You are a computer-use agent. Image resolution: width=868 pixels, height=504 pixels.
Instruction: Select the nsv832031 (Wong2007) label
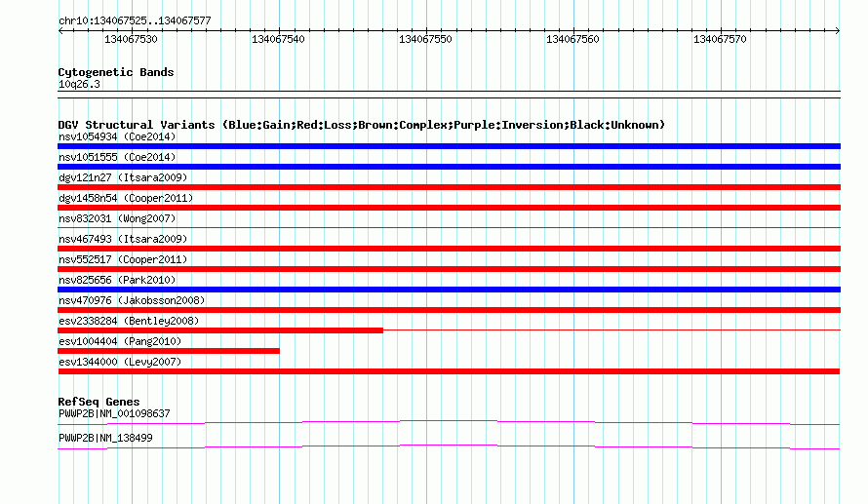click(117, 218)
